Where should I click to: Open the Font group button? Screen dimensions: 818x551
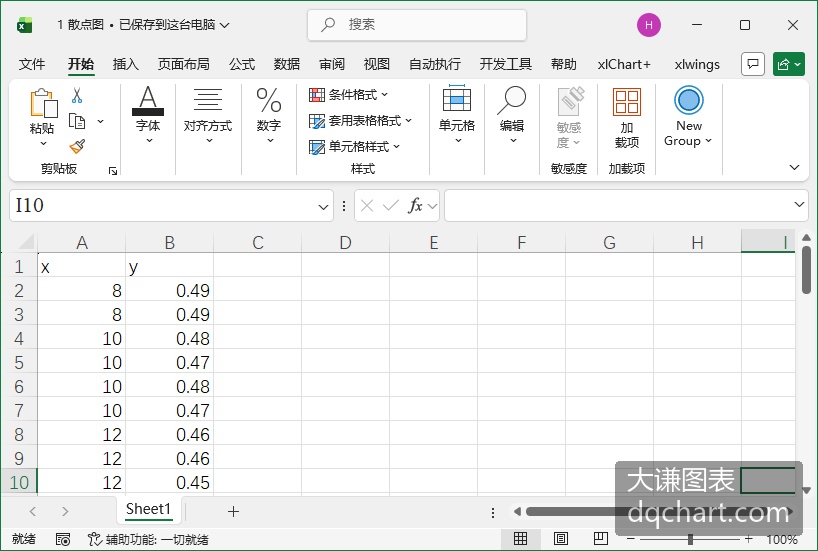[x=148, y=115]
